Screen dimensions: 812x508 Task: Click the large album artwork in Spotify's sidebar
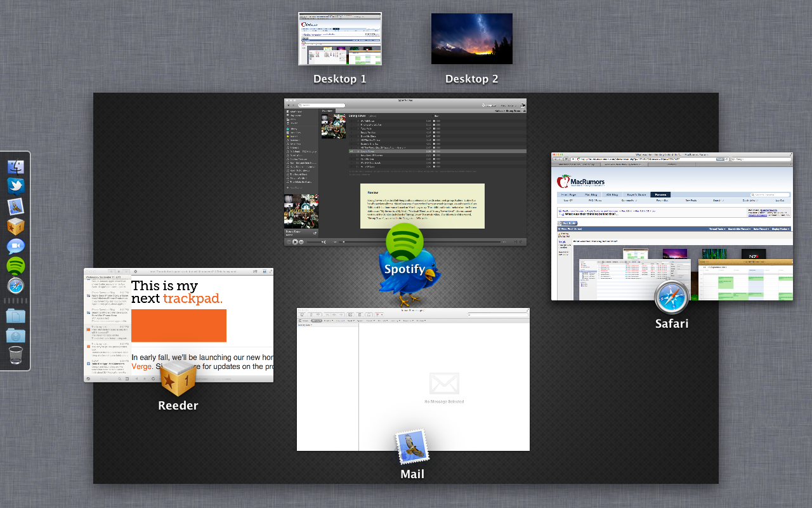(x=301, y=211)
